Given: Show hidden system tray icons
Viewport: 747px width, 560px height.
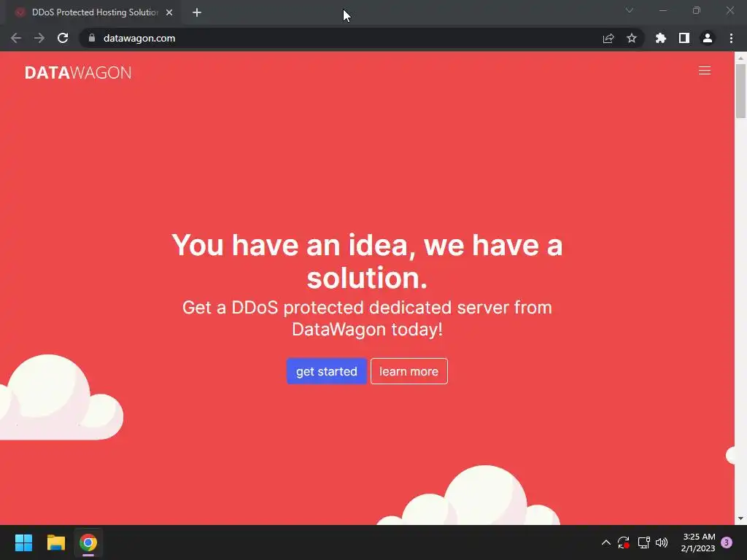Looking at the screenshot, I should tap(606, 542).
